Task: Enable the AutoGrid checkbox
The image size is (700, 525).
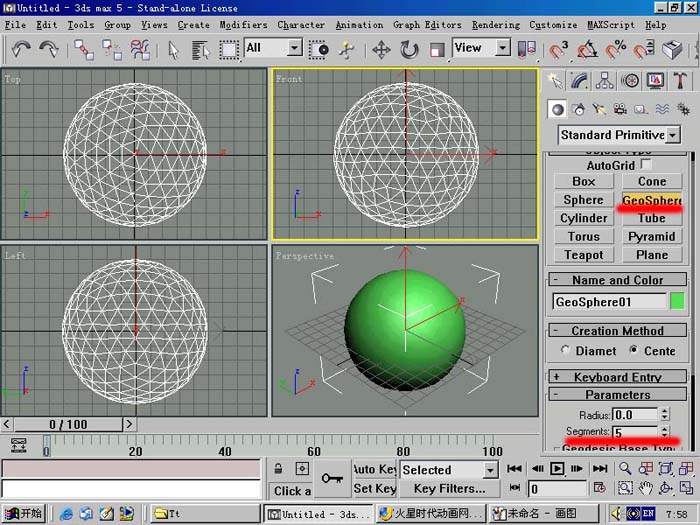Action: point(646,164)
